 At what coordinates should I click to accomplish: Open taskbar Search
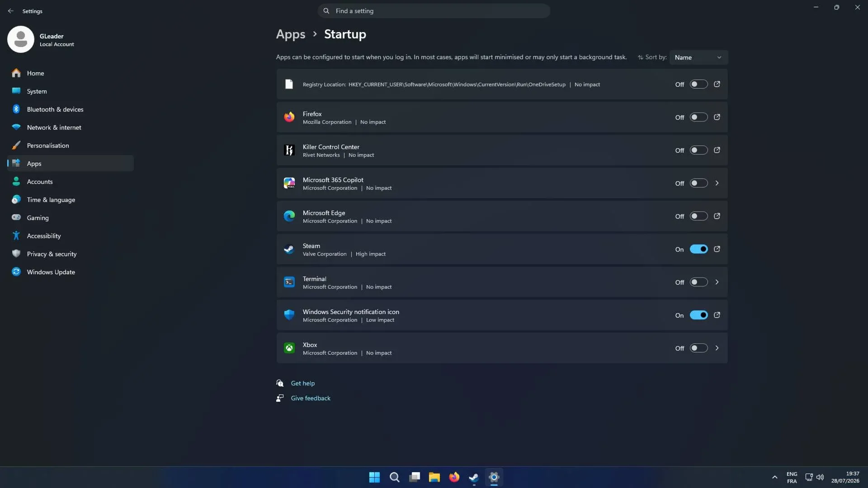394,478
